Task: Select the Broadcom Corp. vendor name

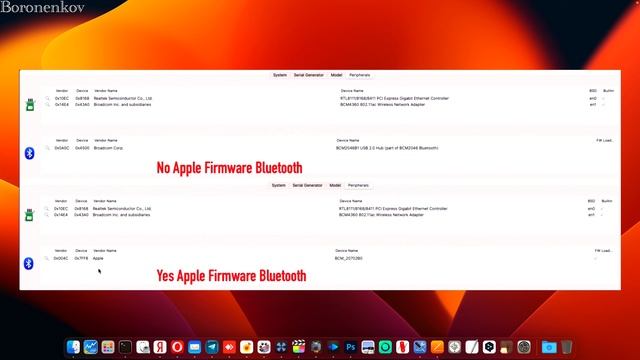Action: 109,148
